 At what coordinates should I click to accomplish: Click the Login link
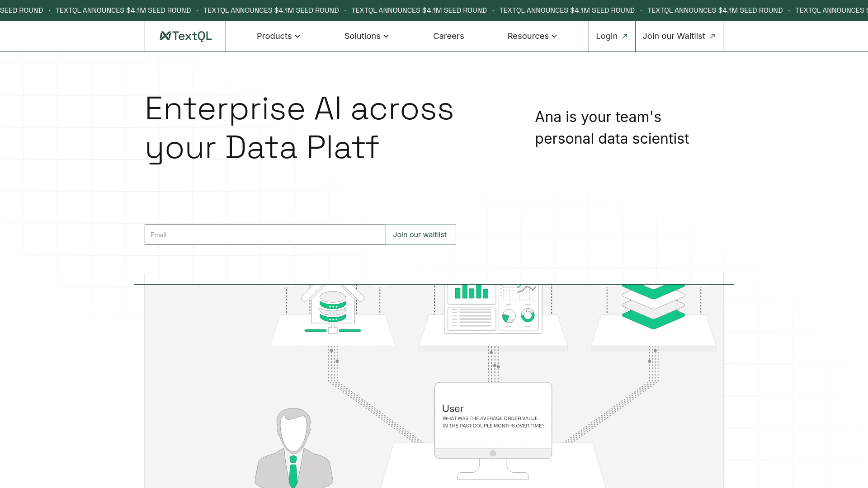coord(612,36)
